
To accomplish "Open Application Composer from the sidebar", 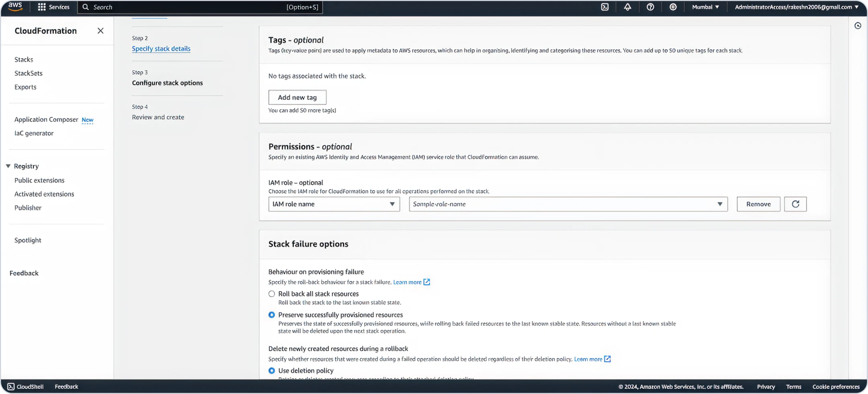I will (x=46, y=120).
